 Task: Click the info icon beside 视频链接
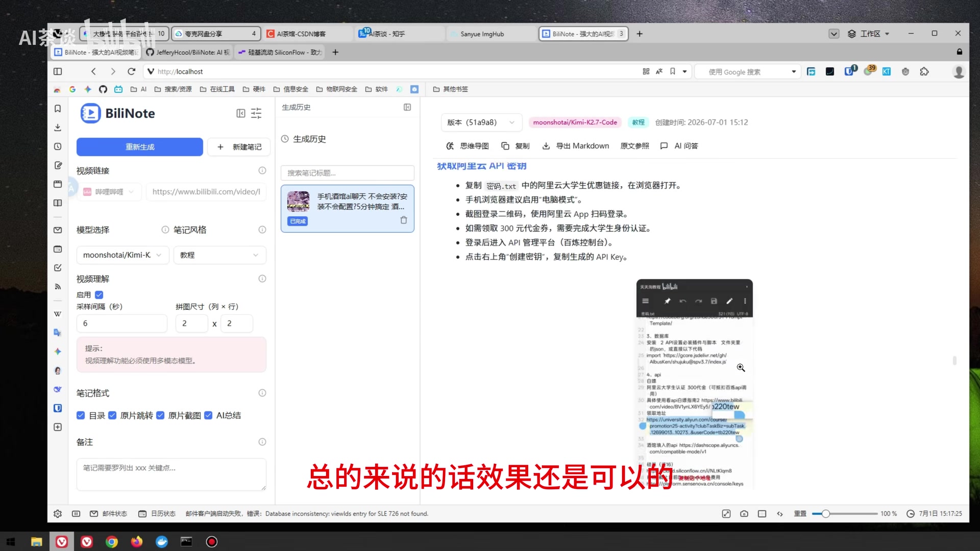click(x=262, y=170)
